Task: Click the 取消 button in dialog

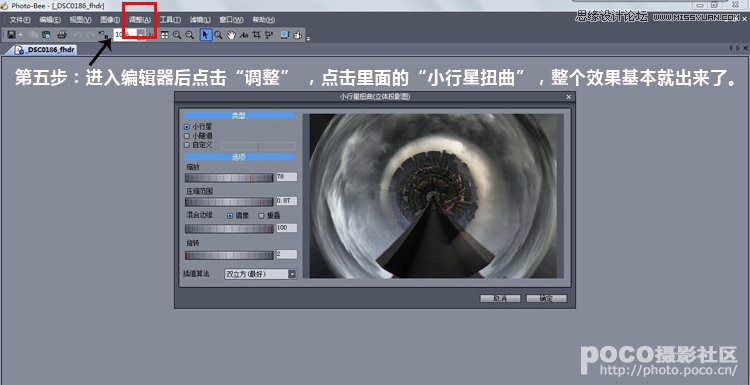Action: (x=500, y=298)
